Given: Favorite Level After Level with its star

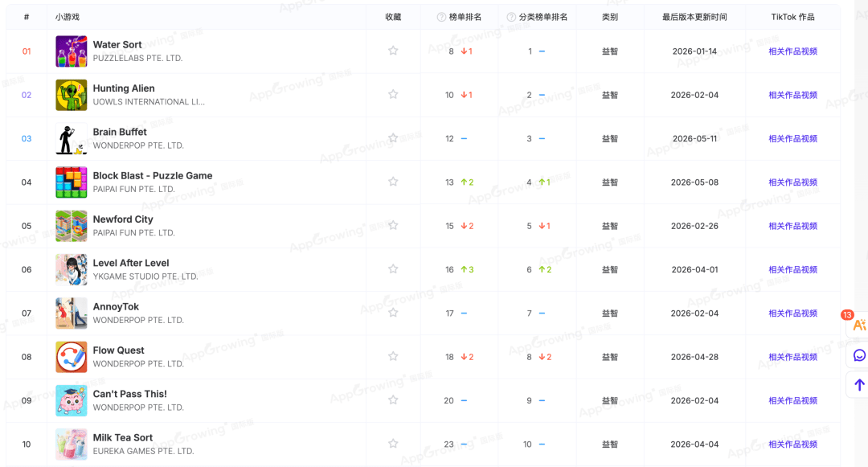Looking at the screenshot, I should pos(393,269).
